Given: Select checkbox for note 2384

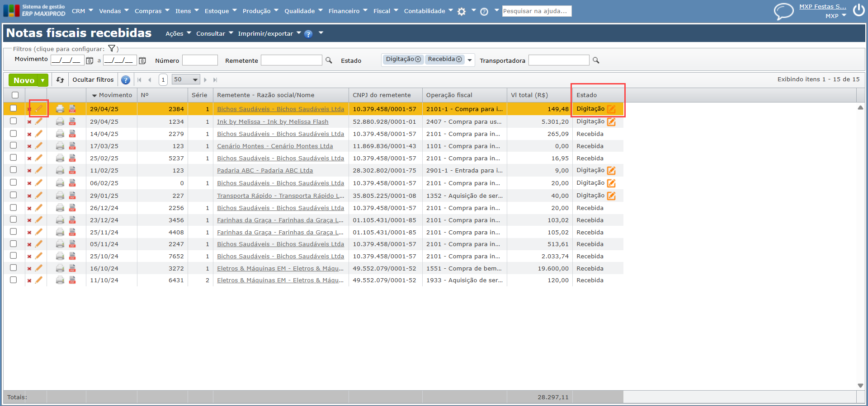Looking at the screenshot, I should [14, 108].
